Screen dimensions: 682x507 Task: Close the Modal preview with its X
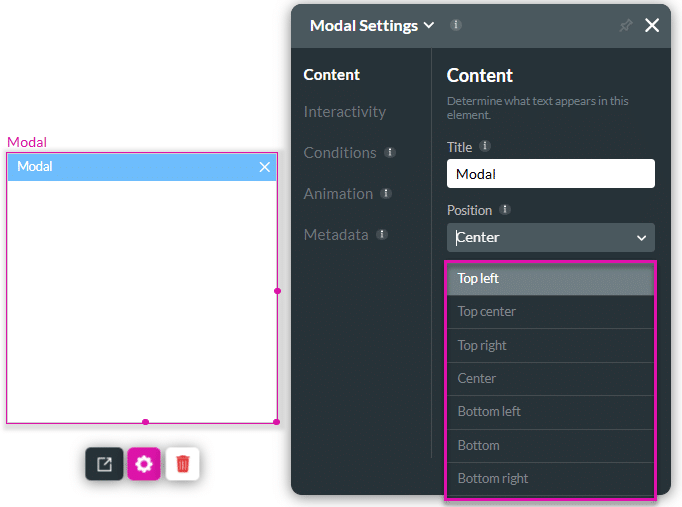[x=265, y=167]
